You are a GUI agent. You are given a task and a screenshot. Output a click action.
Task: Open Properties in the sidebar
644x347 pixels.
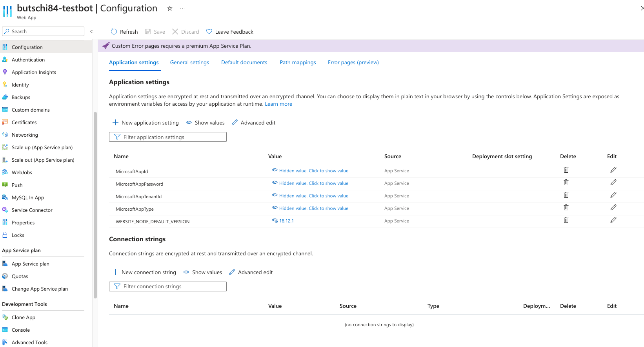coord(23,222)
